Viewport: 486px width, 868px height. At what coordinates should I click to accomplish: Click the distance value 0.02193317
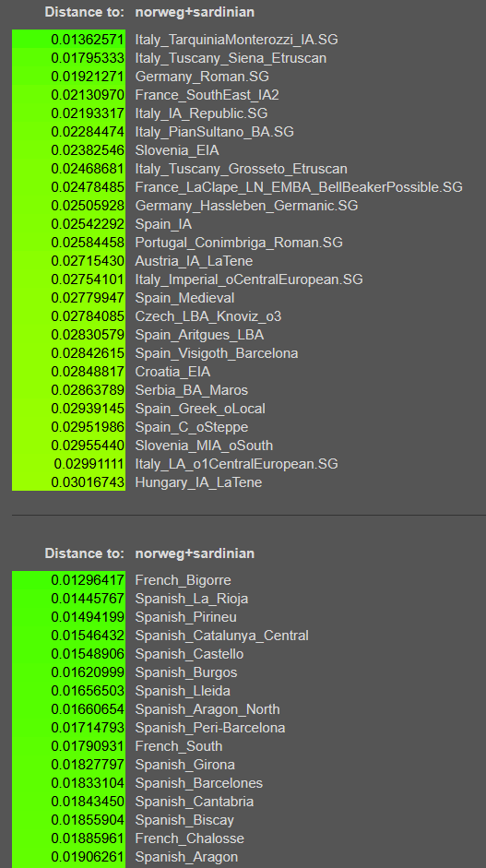(88, 113)
